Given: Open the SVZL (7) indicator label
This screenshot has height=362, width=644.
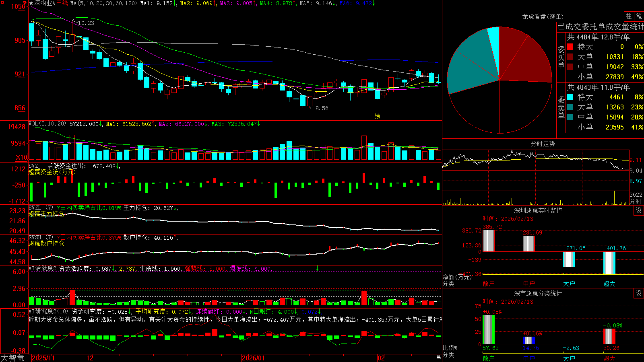Looking at the screenshot, I should point(41,208).
